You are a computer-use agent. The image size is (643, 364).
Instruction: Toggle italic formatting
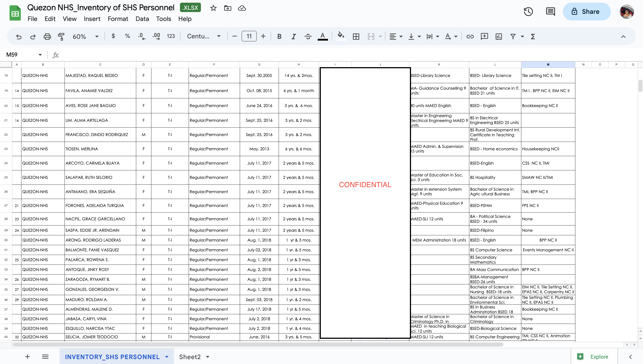coord(293,37)
